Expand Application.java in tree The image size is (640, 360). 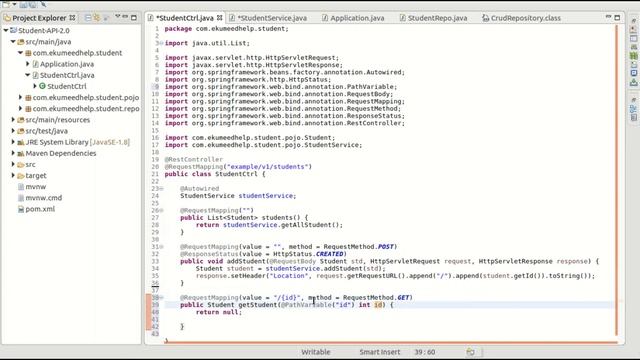28,64
